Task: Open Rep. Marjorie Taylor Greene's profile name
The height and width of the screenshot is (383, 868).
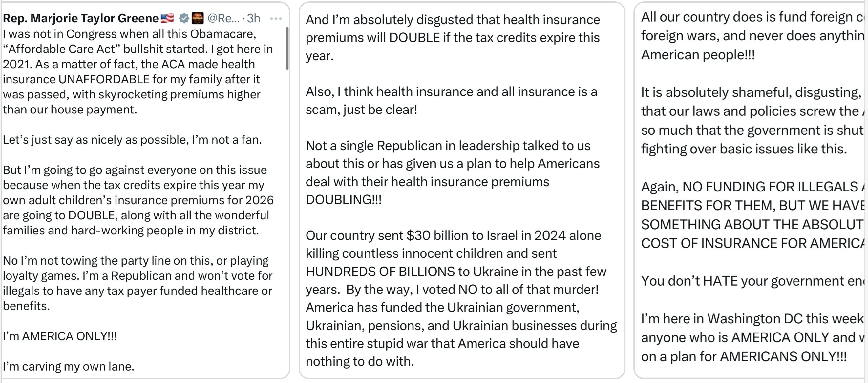Action: [x=80, y=18]
